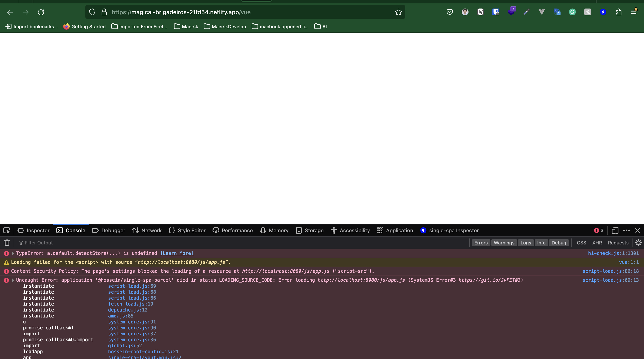Enable the Debug console filter

[559, 243]
